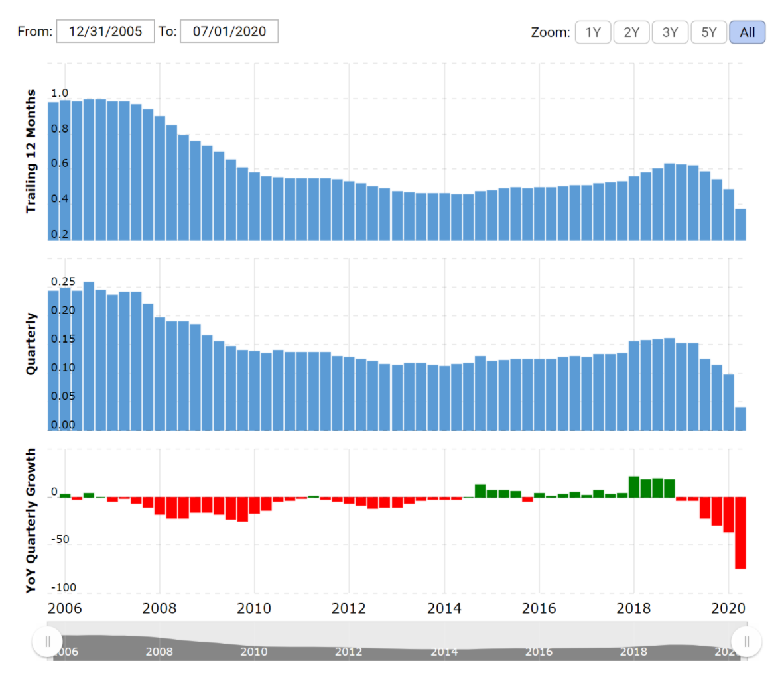Click the To date field showing 07/01/2020
Viewport: 784px width, 688px height.
coord(229,31)
